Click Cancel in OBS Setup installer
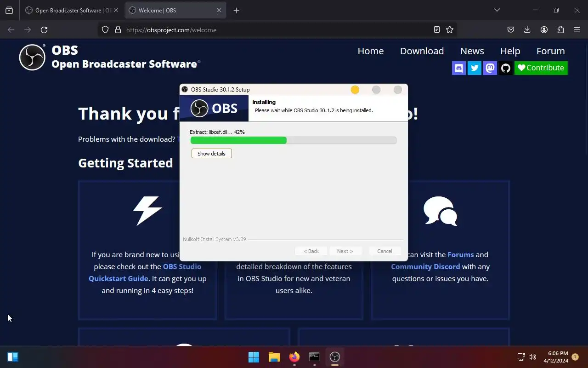588x368 pixels. (384, 251)
